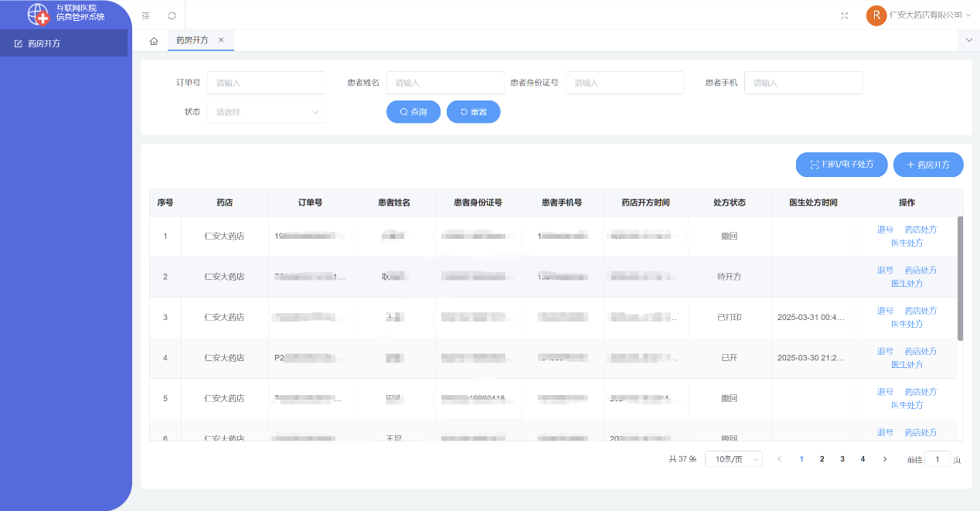Screen dimensions: 980x511
Task: Click the table vertical scrollbar
Action: tap(960, 278)
